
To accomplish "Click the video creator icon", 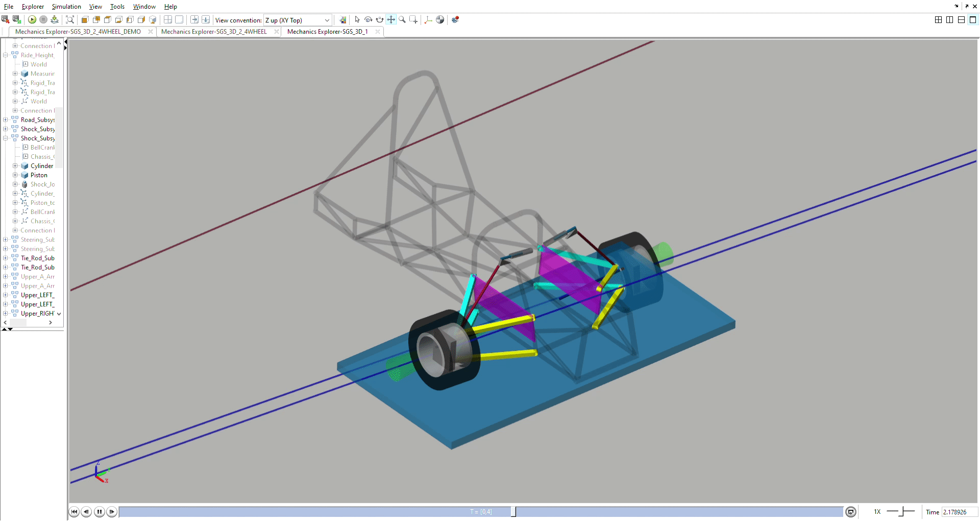I will coord(455,20).
